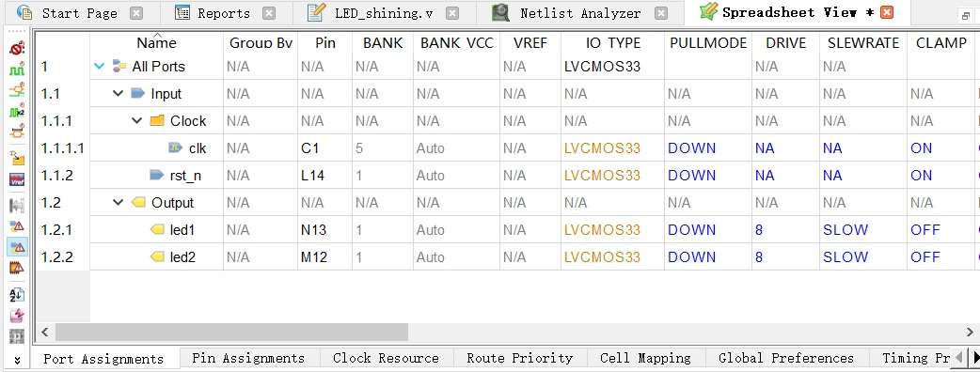Click pin cell L14 for rst_n
The width and height of the screenshot is (980, 372).
(x=325, y=176)
